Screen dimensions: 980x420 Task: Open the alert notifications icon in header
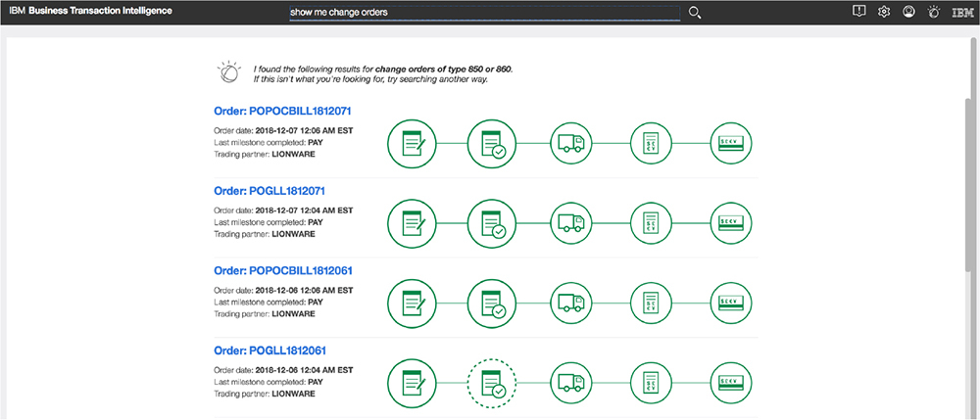pos(859,11)
